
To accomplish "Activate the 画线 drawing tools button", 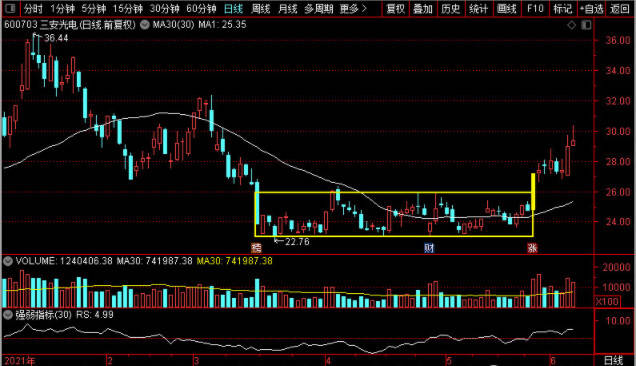I will pyautogui.click(x=507, y=9).
